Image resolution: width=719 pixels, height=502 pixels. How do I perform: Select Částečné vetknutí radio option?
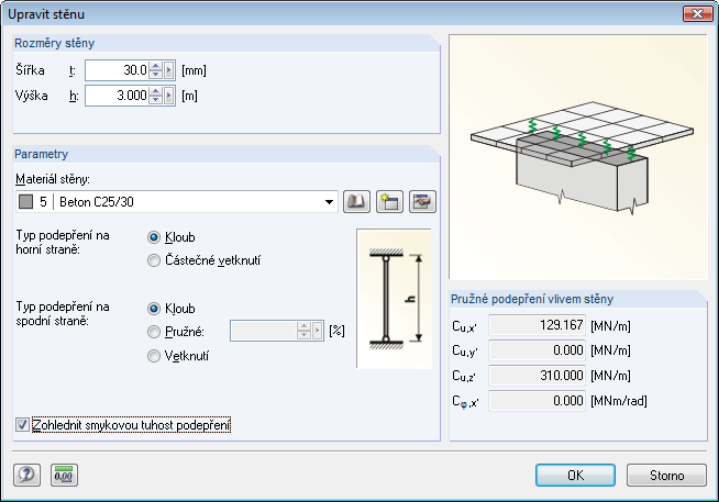(x=154, y=261)
